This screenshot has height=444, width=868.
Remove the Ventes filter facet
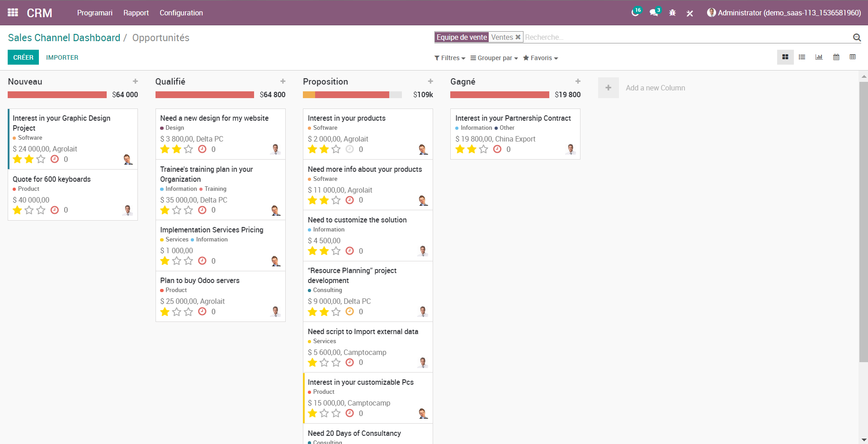518,37
